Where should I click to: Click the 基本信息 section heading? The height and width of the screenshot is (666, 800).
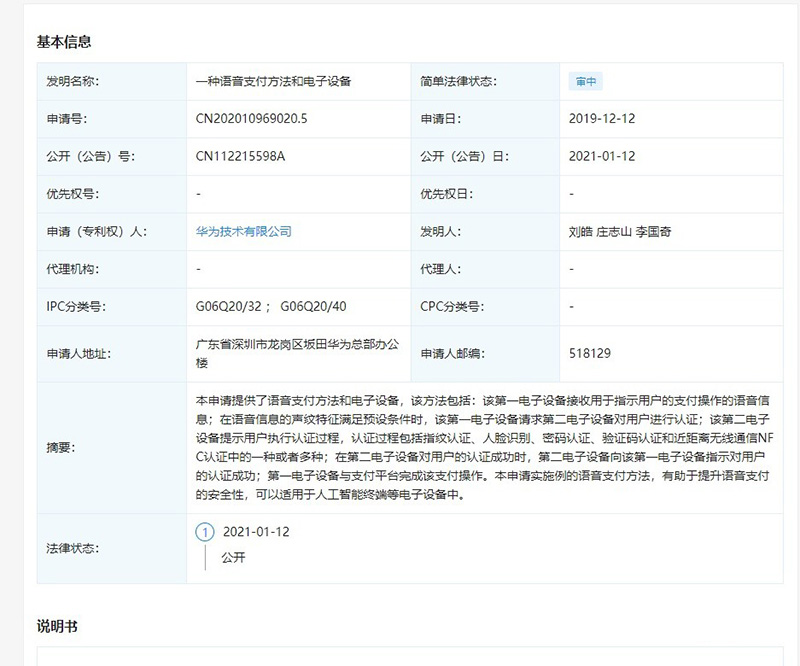64,42
